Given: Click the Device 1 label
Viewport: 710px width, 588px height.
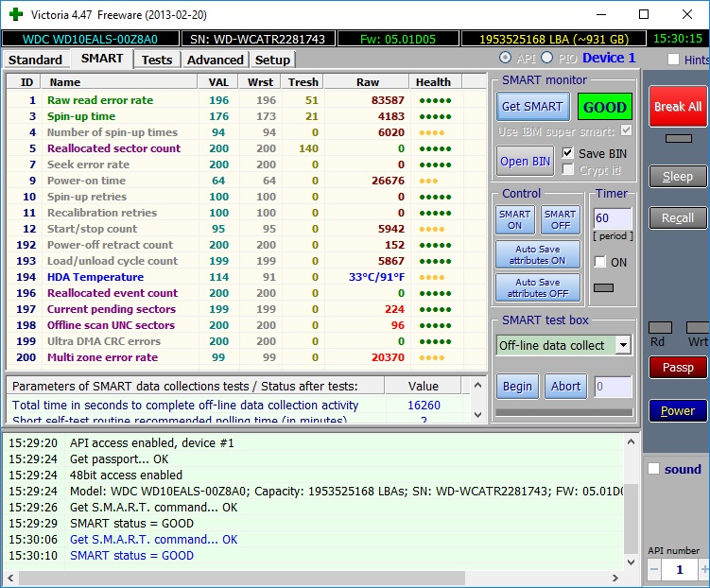Looking at the screenshot, I should (609, 58).
